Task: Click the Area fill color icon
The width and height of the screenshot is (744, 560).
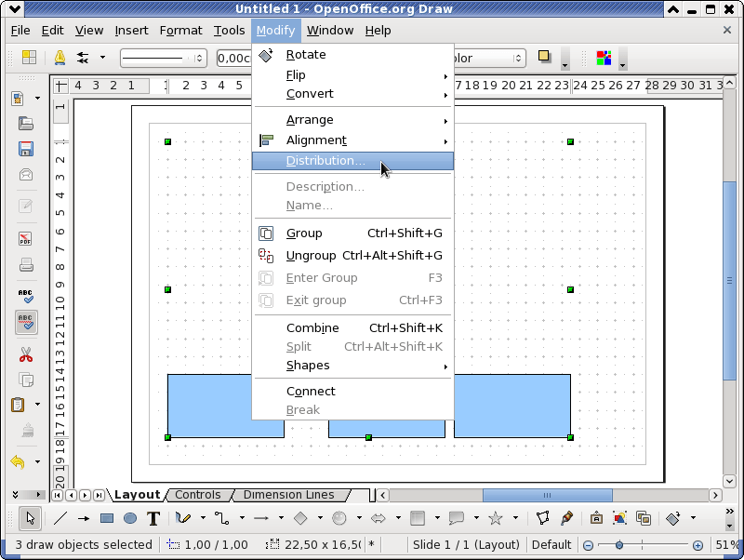Action: click(x=604, y=58)
